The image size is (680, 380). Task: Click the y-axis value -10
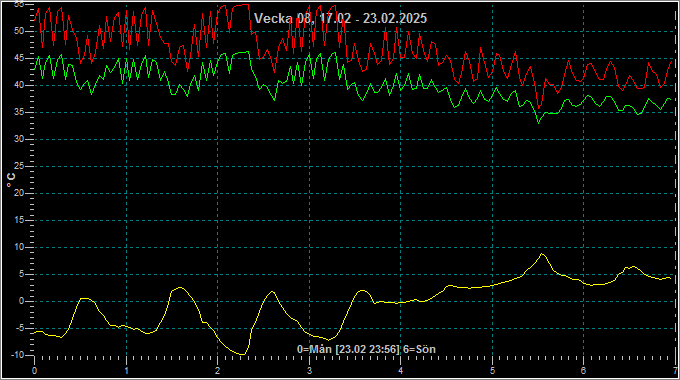17,355
